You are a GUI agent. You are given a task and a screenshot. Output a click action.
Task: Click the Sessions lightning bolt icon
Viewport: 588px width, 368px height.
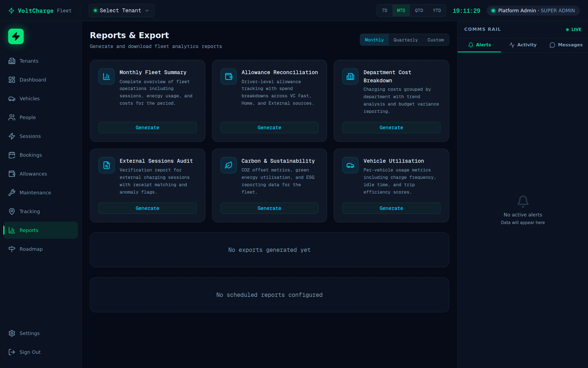(x=12, y=136)
